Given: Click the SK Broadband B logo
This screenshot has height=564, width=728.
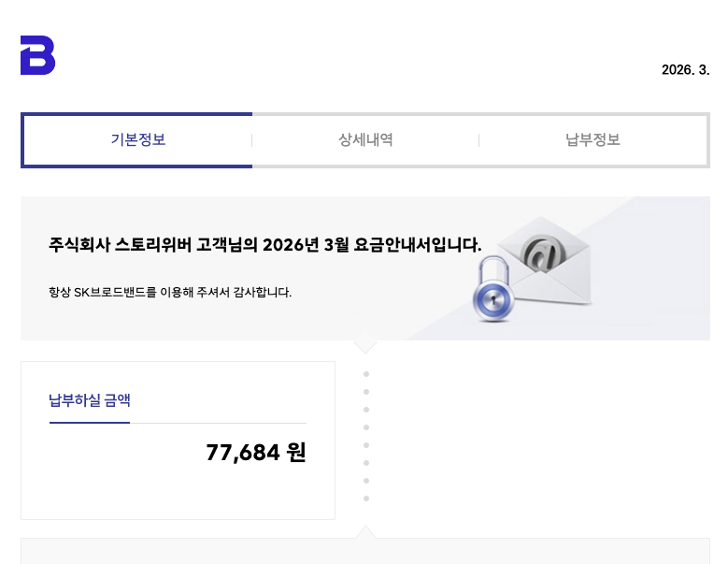Looking at the screenshot, I should coord(37,55).
